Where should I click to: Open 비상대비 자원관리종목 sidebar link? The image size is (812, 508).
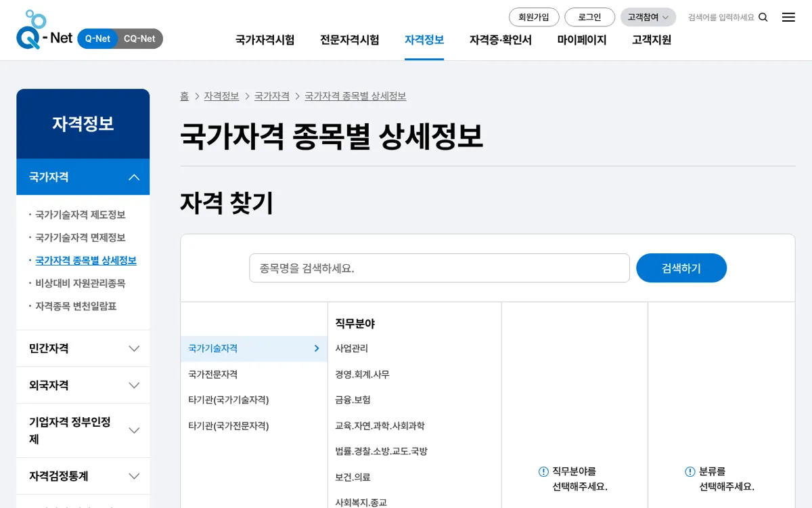tap(81, 284)
